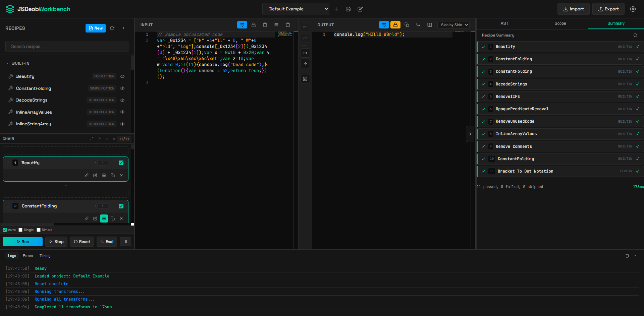This screenshot has height=316, width=644.
Task: Create a New recipe
Action: [96, 28]
